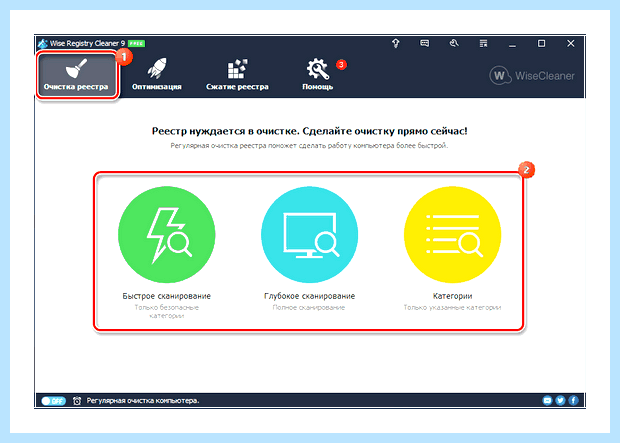Open the email icon in status bar

(547, 400)
